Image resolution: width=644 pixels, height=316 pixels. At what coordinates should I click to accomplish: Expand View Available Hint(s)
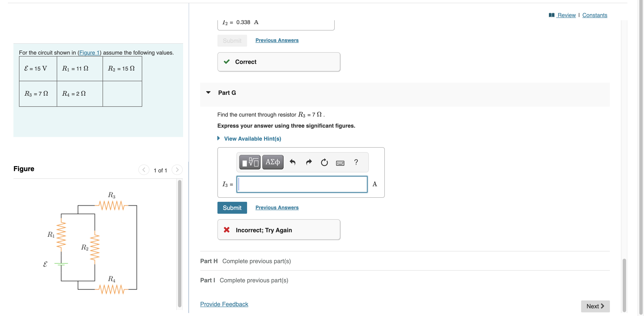pyautogui.click(x=252, y=139)
